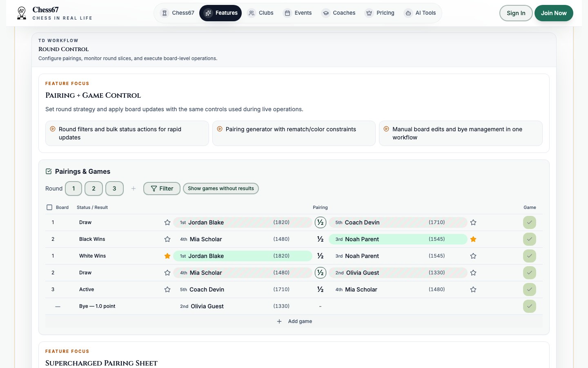Click the half-point icon between Mia Scholar and Noah Parent
588x368 pixels.
321,239
